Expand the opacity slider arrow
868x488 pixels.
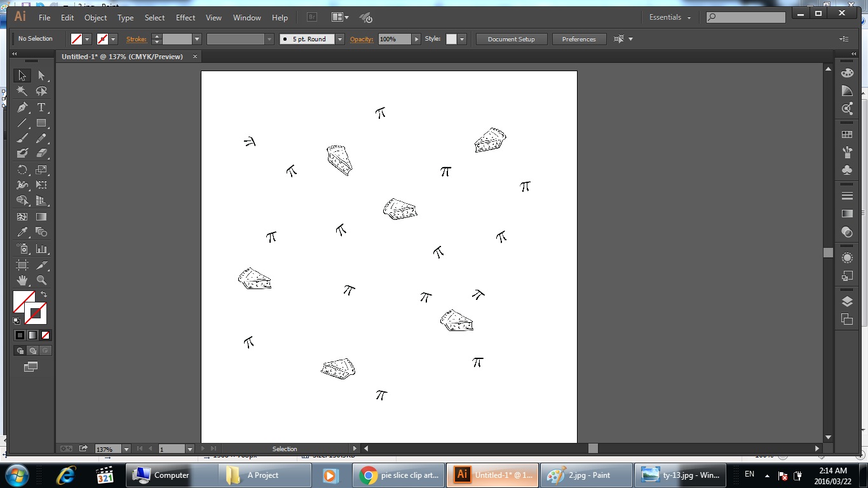click(416, 39)
